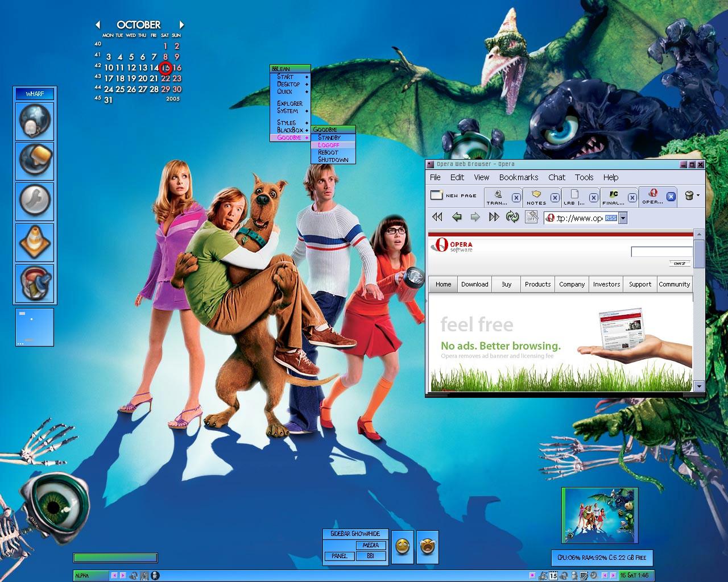Open the closed-pages trash can in Opera
This screenshot has width=728, height=582.
[689, 196]
